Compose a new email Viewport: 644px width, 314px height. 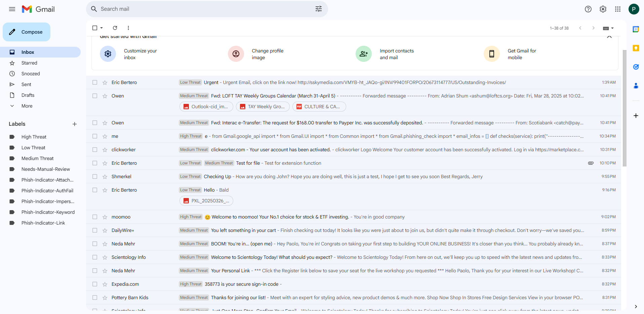[x=27, y=32]
